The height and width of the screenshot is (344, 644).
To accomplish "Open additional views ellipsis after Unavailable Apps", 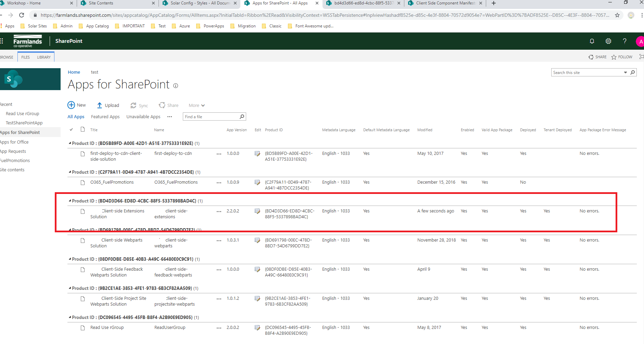I will (169, 116).
